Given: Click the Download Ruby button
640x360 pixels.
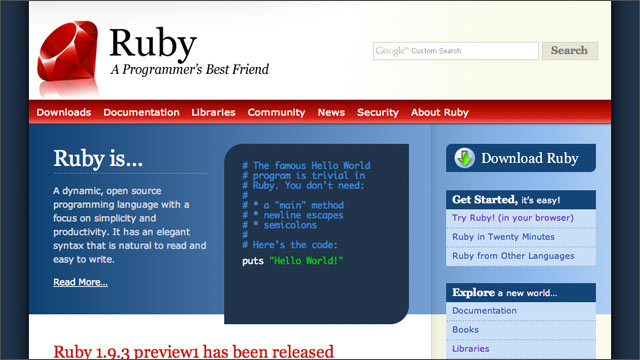Looking at the screenshot, I should 521,158.
